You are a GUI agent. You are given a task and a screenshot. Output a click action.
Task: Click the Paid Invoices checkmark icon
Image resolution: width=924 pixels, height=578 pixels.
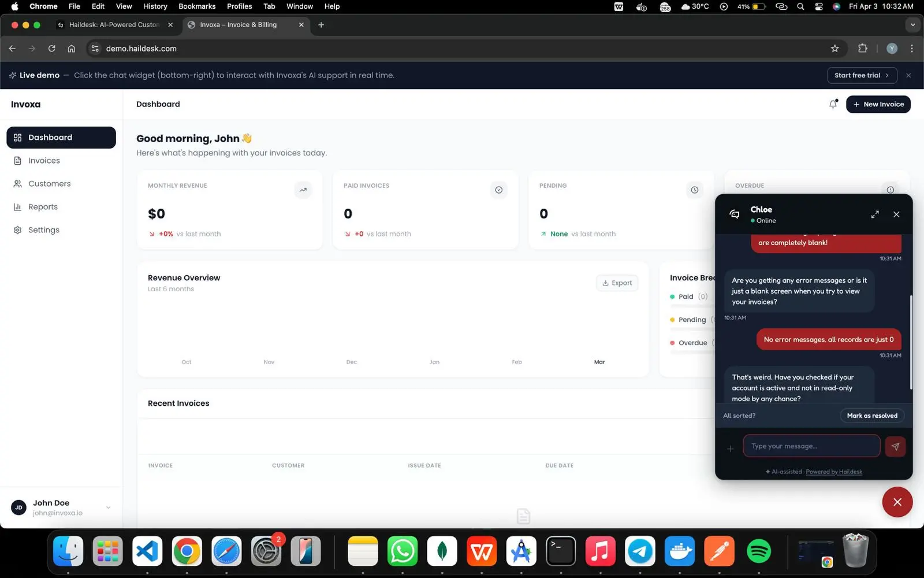(x=498, y=190)
